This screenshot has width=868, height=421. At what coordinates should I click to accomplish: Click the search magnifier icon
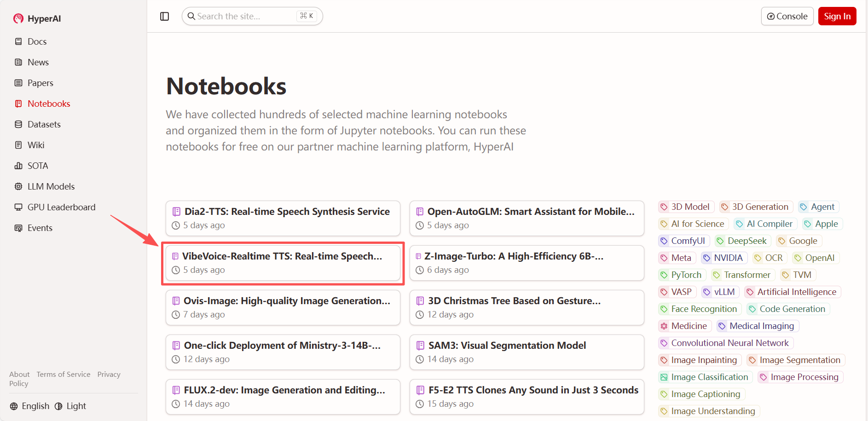click(x=191, y=17)
